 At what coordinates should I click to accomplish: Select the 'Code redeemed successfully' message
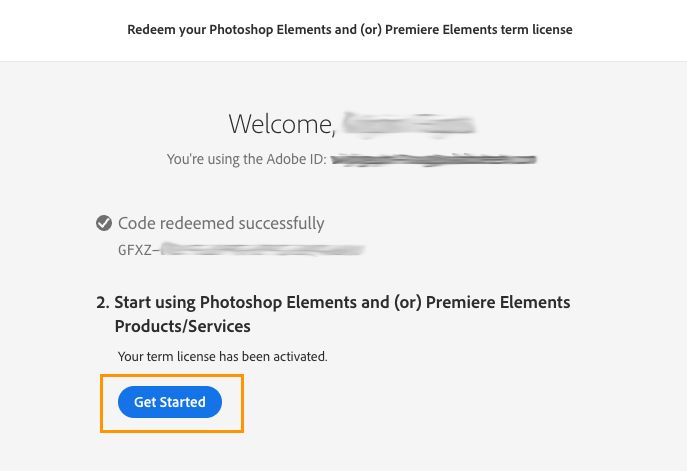(221, 224)
